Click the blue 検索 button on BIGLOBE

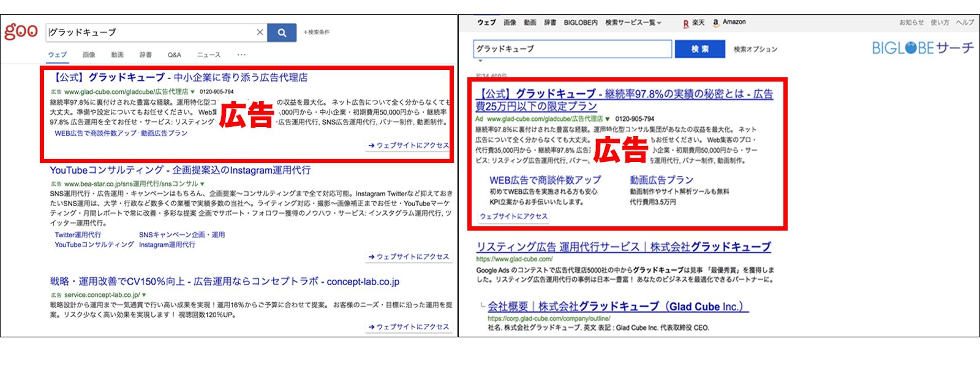point(699,49)
